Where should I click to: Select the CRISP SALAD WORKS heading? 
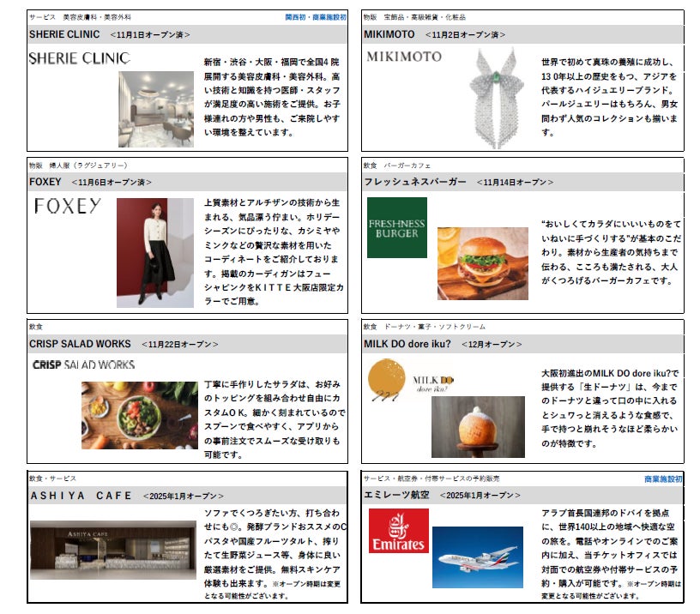(x=80, y=344)
